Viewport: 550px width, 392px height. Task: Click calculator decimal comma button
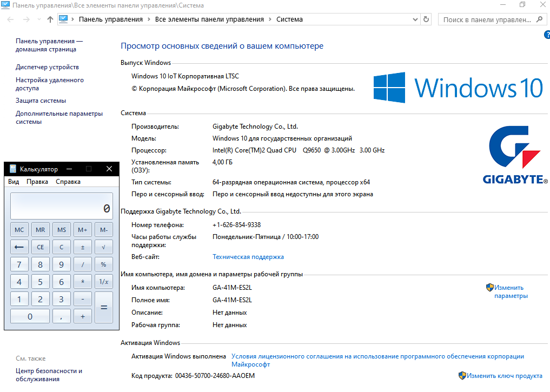[62, 316]
